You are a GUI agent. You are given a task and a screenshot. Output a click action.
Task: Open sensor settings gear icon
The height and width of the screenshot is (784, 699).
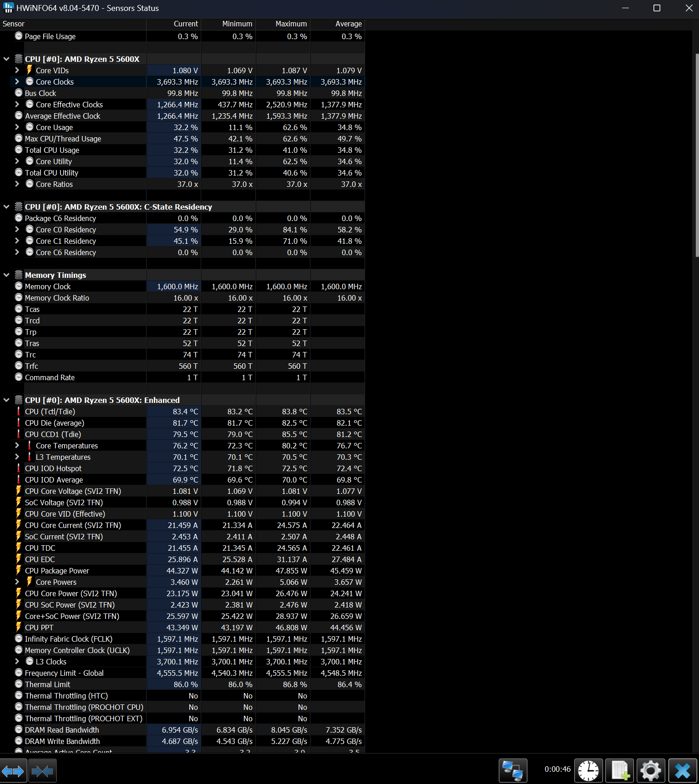click(x=651, y=771)
